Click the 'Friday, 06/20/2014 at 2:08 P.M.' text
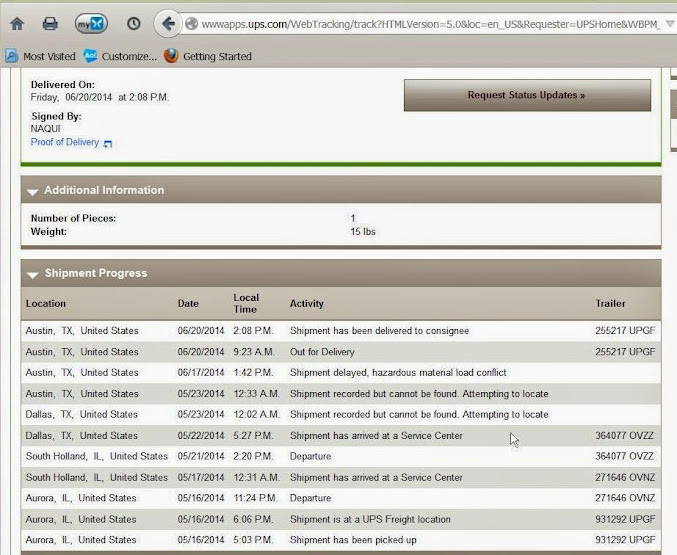677x555 pixels. coord(99,97)
